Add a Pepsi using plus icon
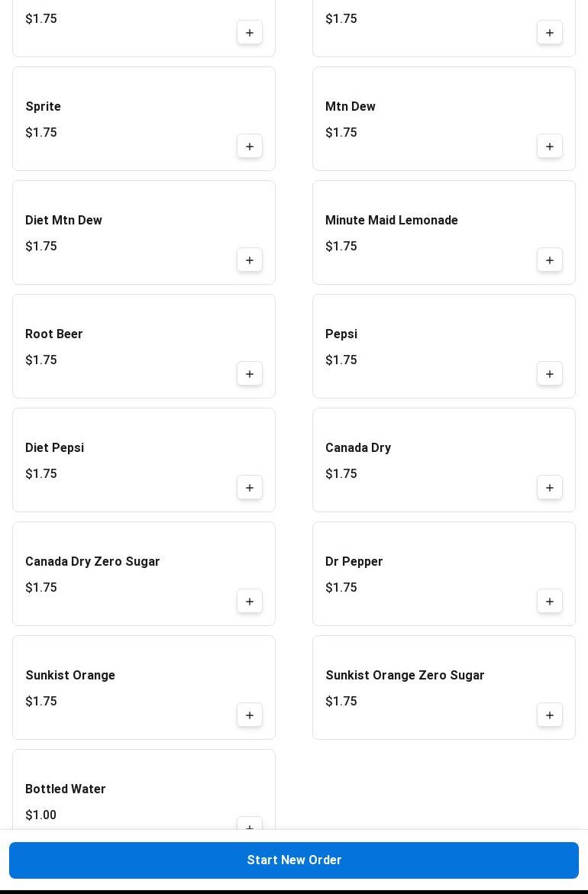Image resolution: width=588 pixels, height=894 pixels. 550,374
